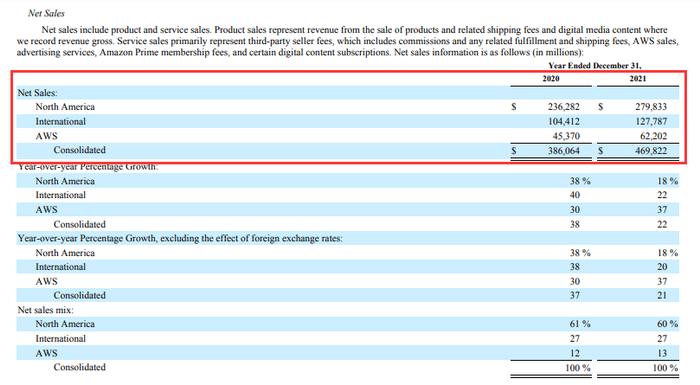700x385 pixels.
Task: Click AWS 2020 net sales 45,370
Action: (566, 136)
